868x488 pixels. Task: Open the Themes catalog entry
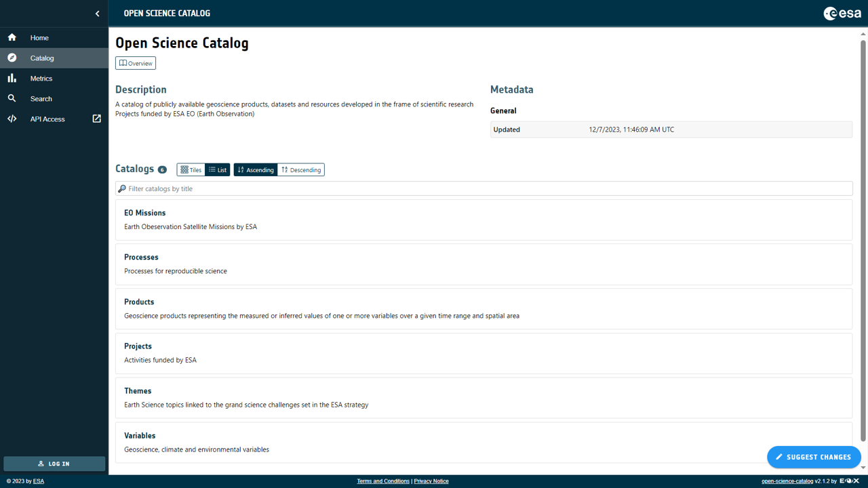[x=138, y=391]
